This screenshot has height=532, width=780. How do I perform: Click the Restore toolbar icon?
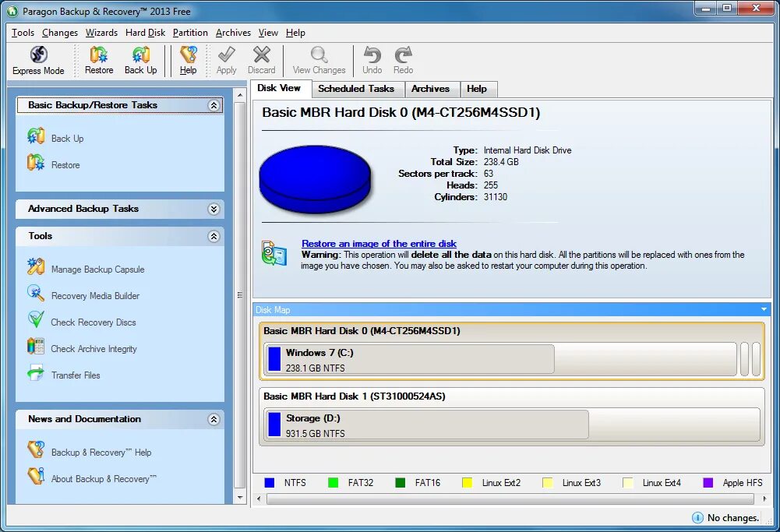click(99, 61)
